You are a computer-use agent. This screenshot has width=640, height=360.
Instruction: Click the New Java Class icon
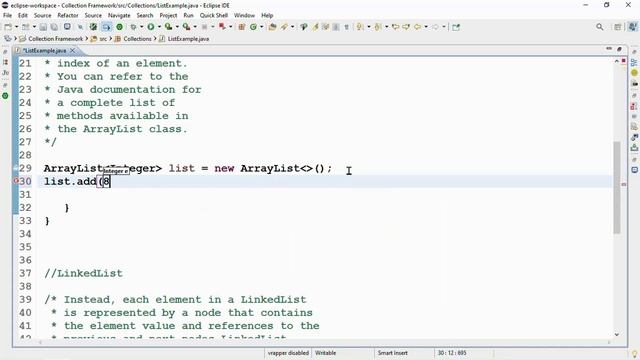point(253,27)
